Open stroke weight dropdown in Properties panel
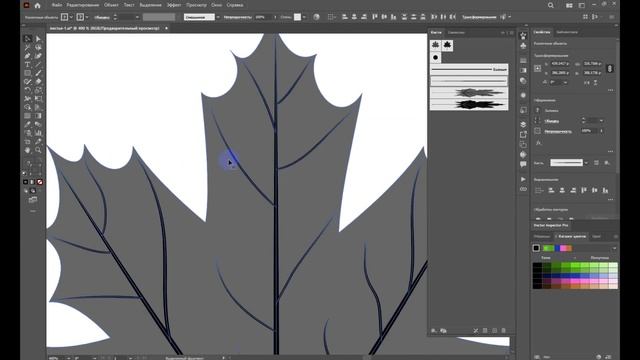 (601, 121)
